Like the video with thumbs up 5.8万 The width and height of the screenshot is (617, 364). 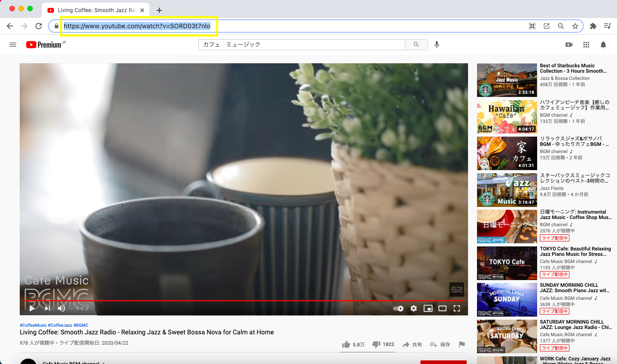[353, 345]
